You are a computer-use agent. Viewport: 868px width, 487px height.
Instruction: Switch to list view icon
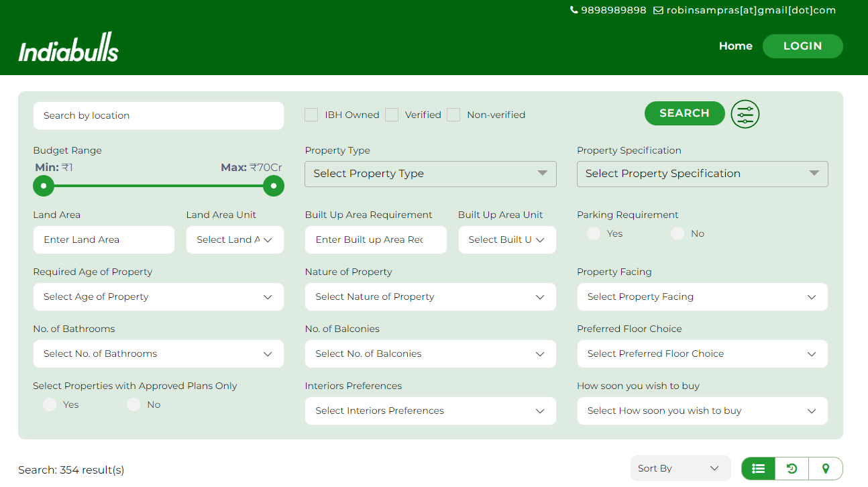[x=759, y=468]
